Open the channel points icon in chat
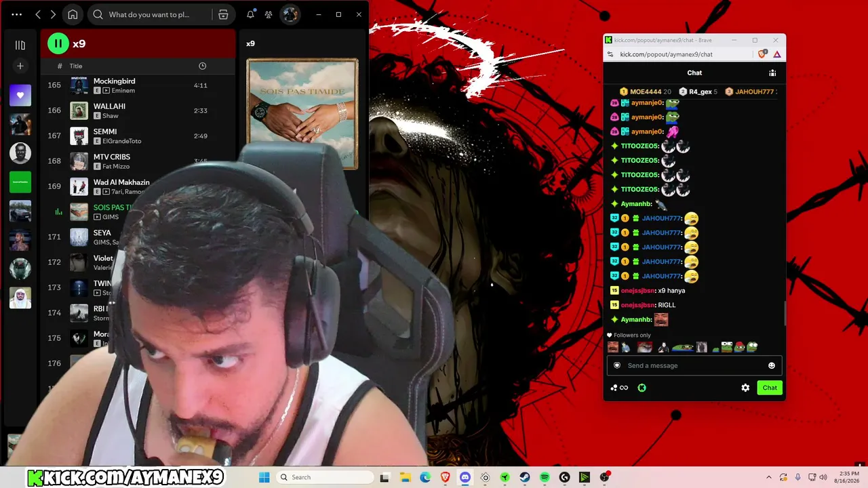Viewport: 868px width, 488px height. tap(619, 388)
